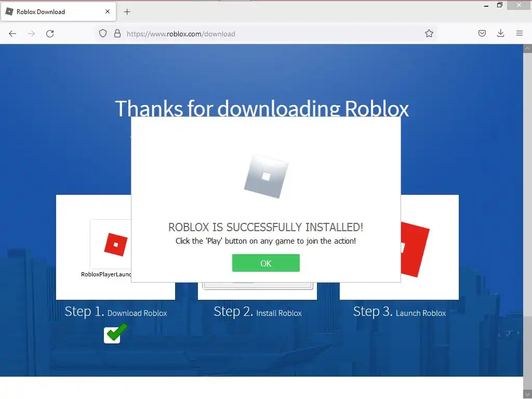Open the hamburger application menu

[x=520, y=34]
